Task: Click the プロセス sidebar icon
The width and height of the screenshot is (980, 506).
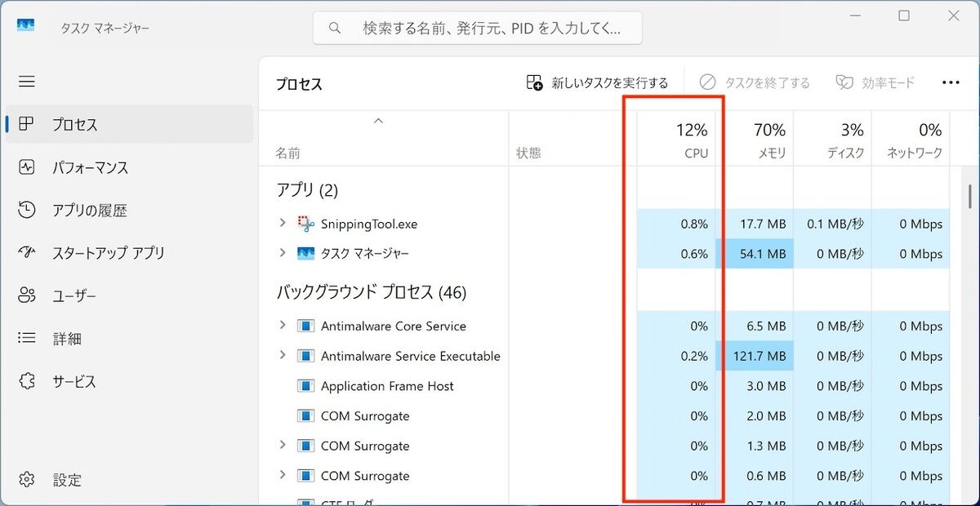Action: point(27,124)
